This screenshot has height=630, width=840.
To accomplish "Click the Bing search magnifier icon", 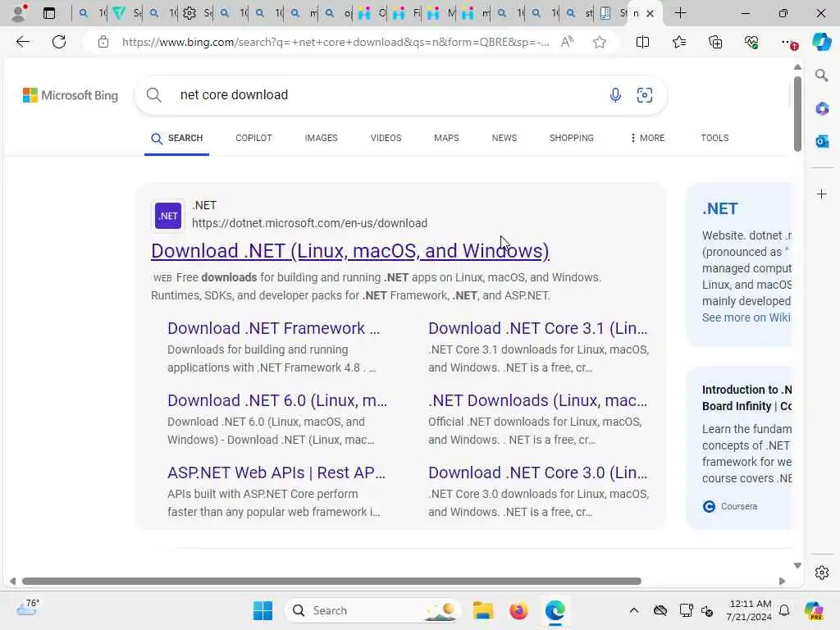I will coord(153,95).
